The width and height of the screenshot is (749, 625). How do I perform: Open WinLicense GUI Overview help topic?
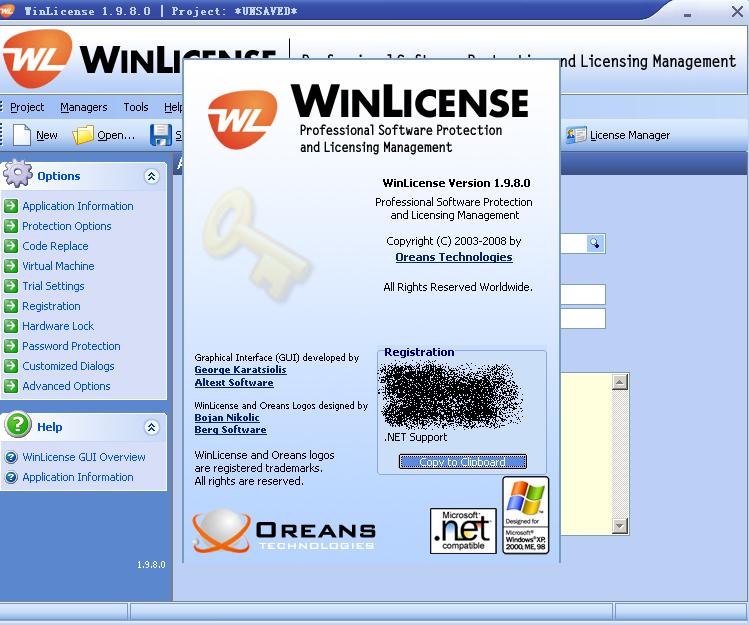pos(84,457)
